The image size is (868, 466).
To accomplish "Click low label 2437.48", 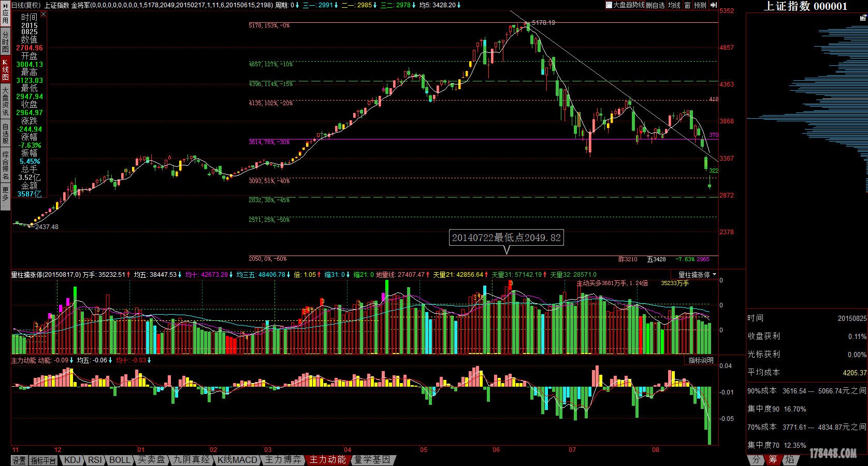I will 47,227.
